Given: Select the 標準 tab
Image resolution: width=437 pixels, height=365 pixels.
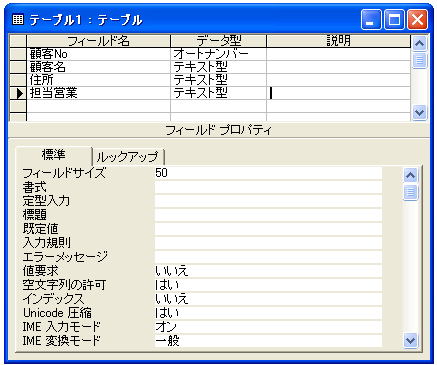Looking at the screenshot, I should point(53,155).
